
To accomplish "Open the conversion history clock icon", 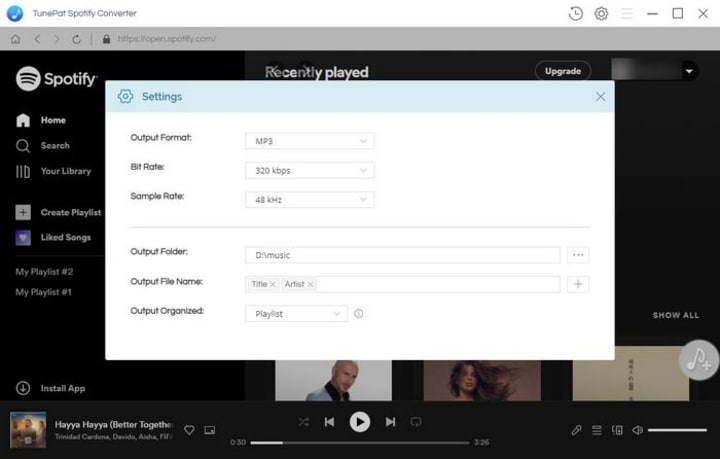I will coord(575,14).
